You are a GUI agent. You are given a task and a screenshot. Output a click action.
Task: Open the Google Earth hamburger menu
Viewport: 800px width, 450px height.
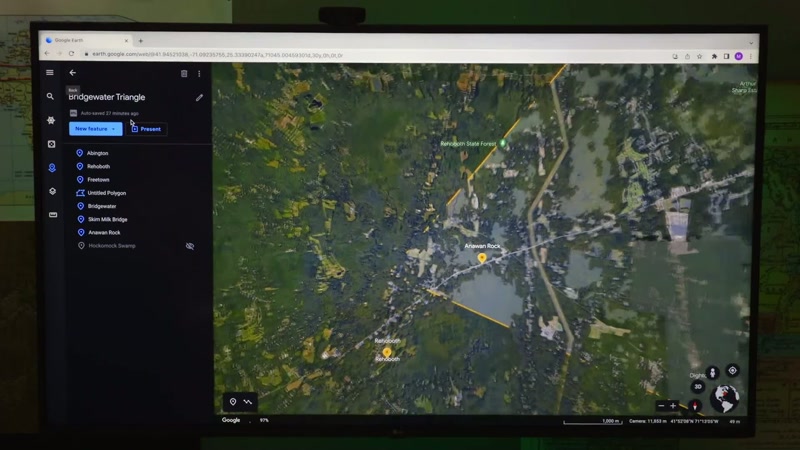point(49,72)
